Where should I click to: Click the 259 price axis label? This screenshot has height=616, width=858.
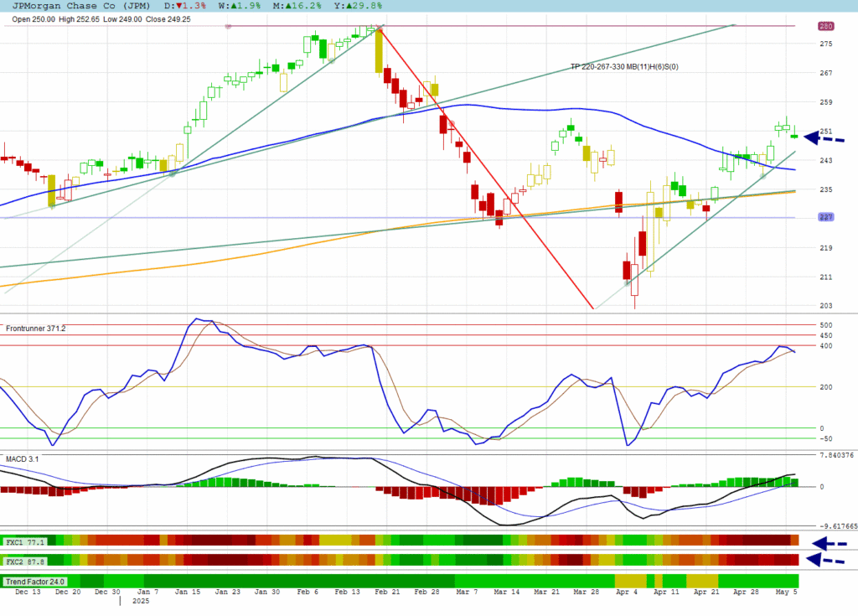click(825, 102)
